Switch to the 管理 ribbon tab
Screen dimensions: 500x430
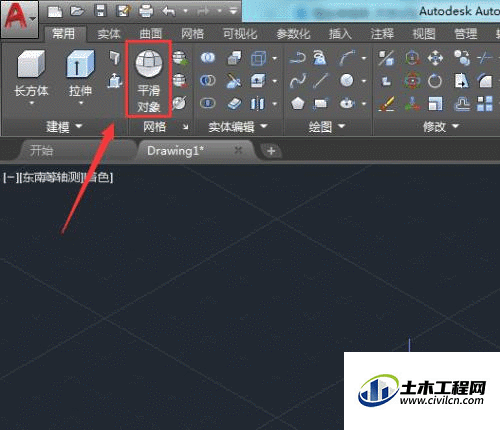(466, 34)
